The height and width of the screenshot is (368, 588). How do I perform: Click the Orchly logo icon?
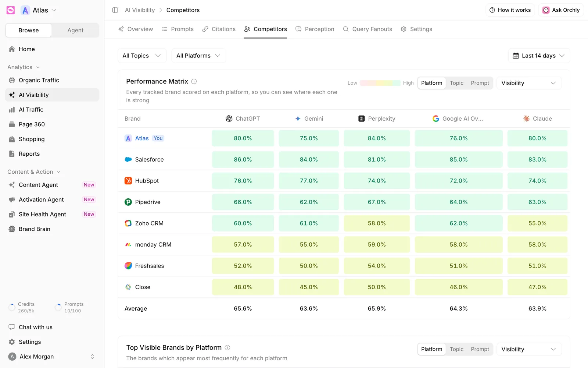(x=11, y=10)
